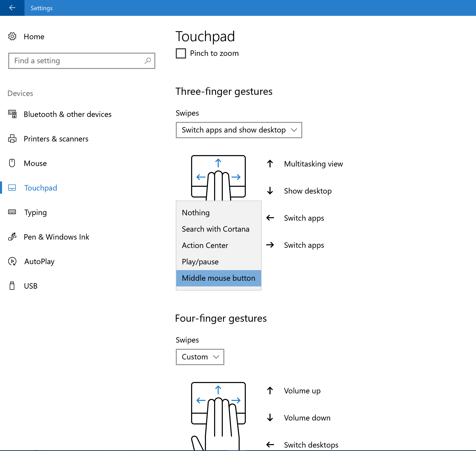Viewport: 476px width, 451px height.
Task: Click the Mouse icon in sidebar
Action: pos(12,163)
